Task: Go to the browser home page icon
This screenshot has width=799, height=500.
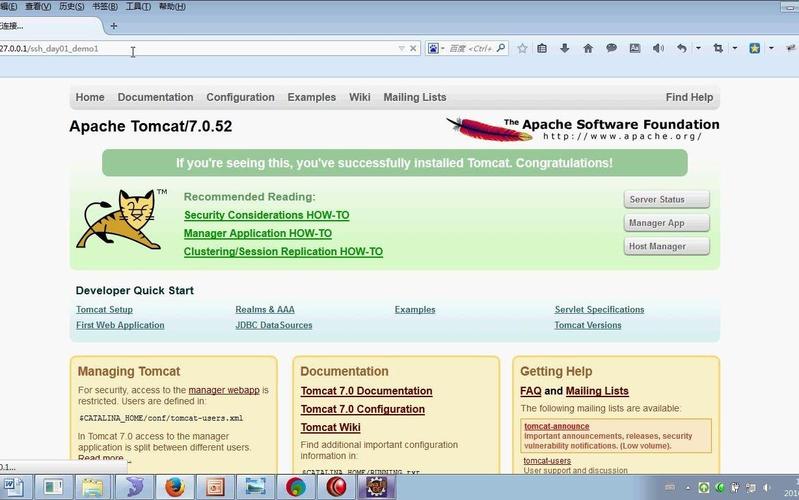Action: point(588,48)
